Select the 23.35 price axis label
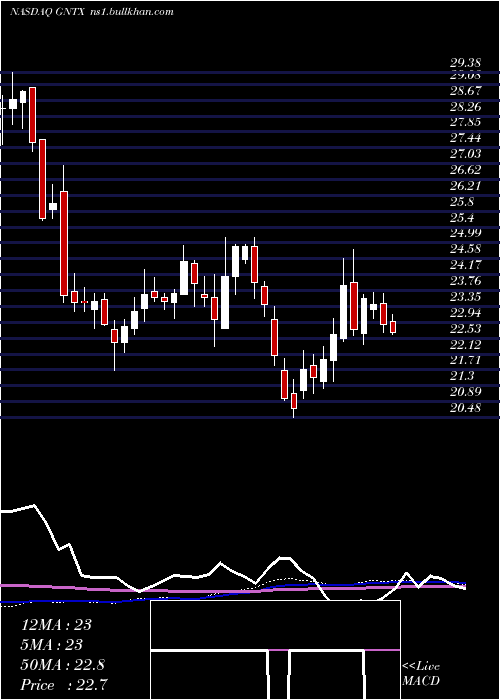The width and height of the screenshot is (500, 700). click(x=465, y=297)
